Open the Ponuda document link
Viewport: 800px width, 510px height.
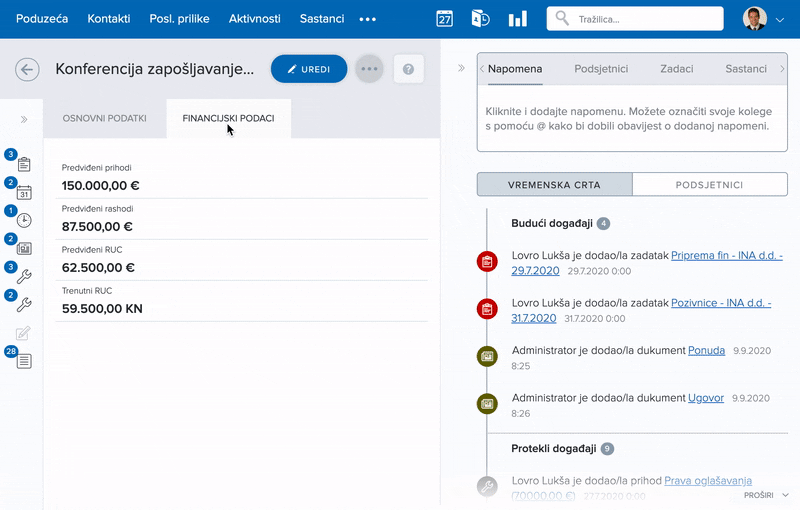click(x=706, y=350)
